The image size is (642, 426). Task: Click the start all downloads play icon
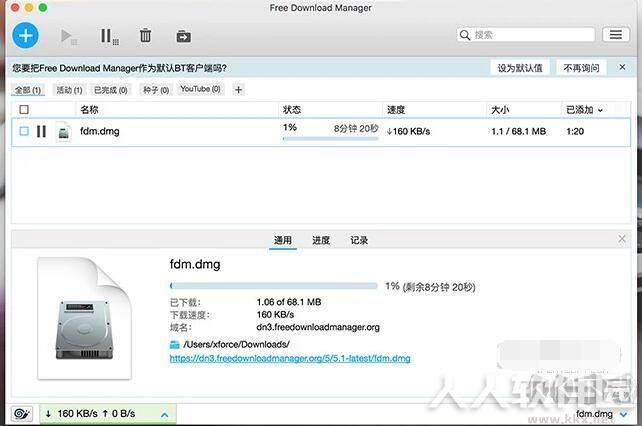coord(68,36)
